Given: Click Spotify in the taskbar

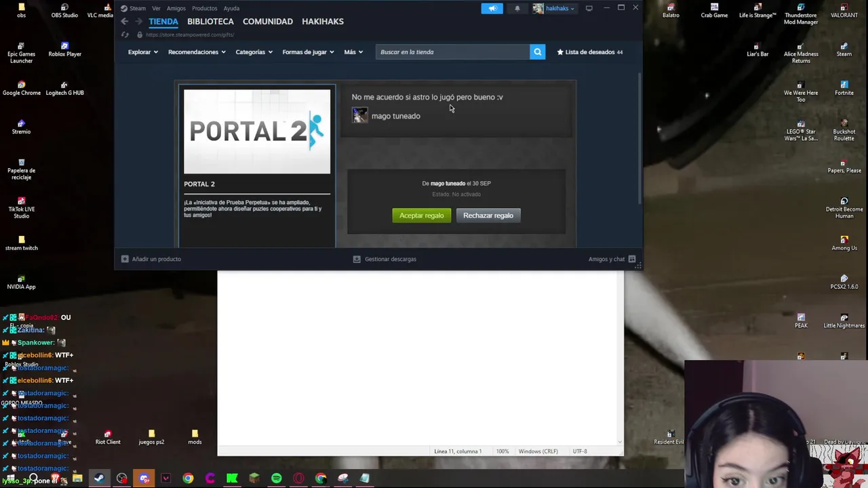Looking at the screenshot, I should click(x=277, y=479).
